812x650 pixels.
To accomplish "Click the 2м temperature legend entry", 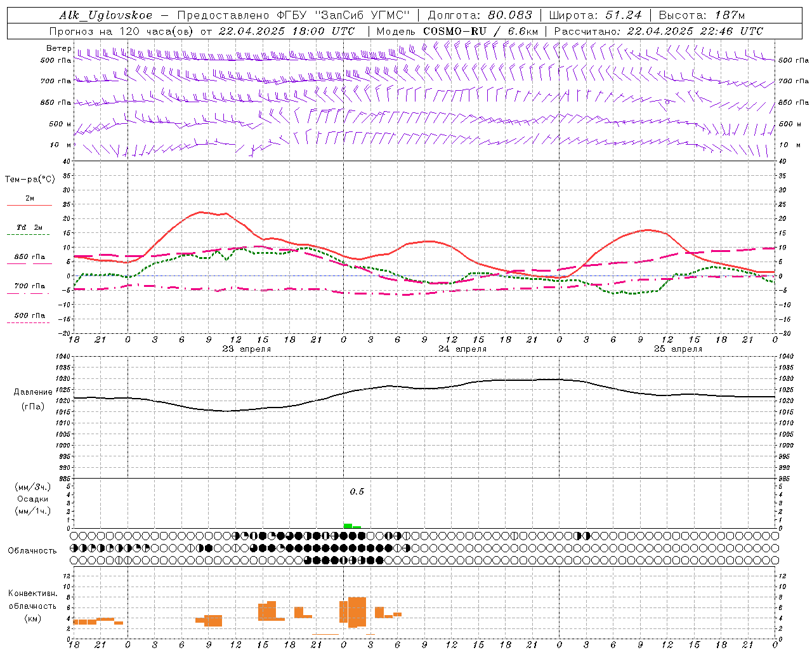I will point(30,199).
